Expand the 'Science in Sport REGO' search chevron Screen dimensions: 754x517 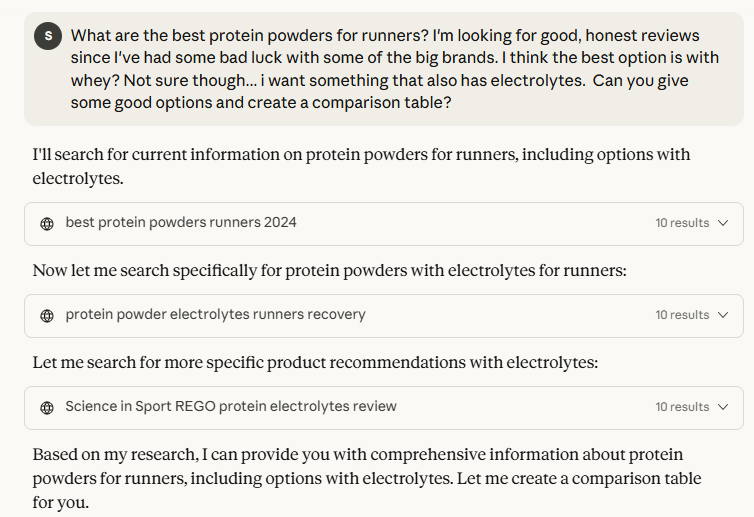[723, 407]
